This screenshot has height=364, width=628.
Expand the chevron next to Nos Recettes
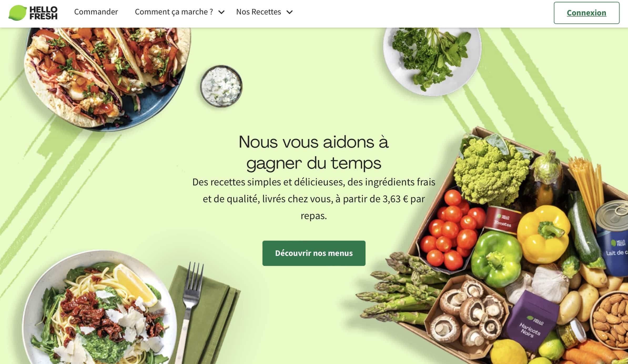point(290,12)
